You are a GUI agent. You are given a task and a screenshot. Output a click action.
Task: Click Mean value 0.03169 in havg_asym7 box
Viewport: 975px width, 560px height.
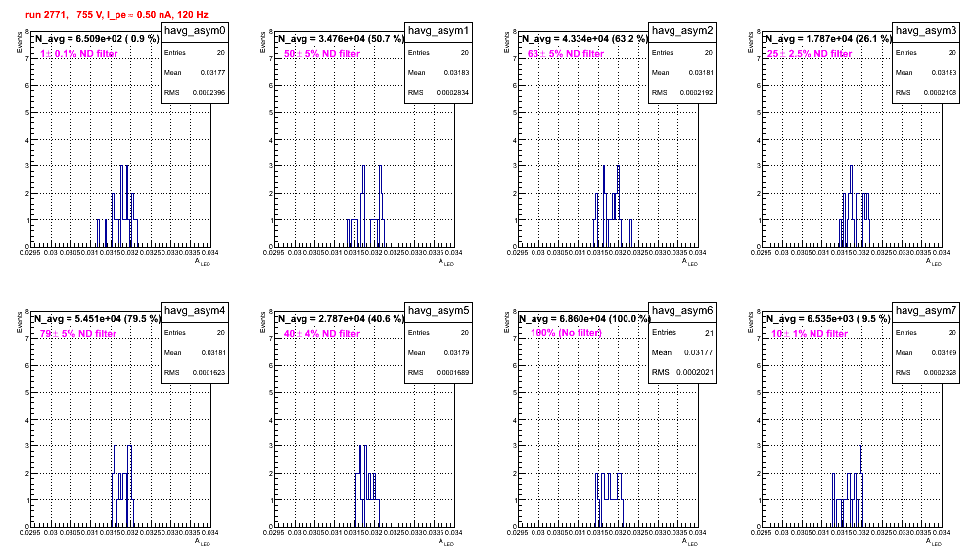(944, 353)
